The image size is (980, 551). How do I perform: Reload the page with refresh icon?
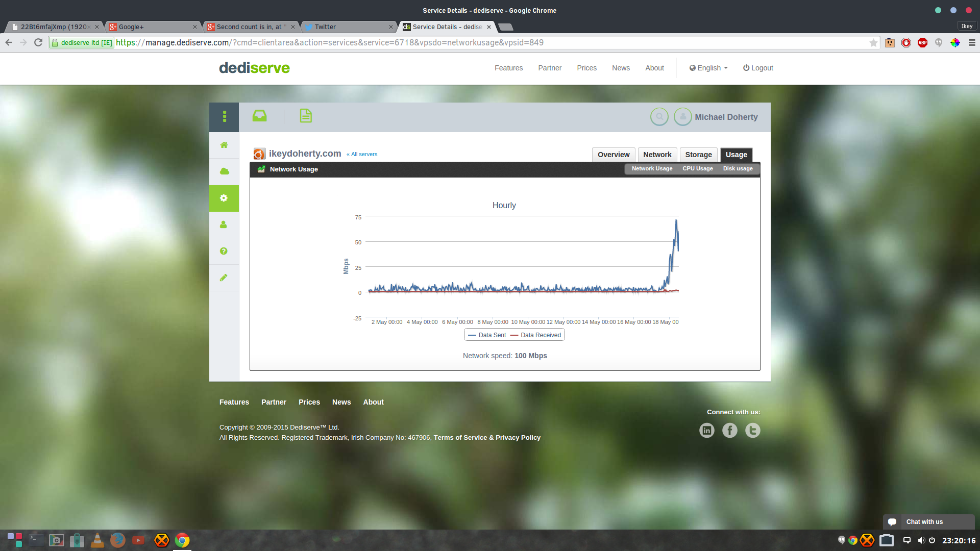click(38, 42)
